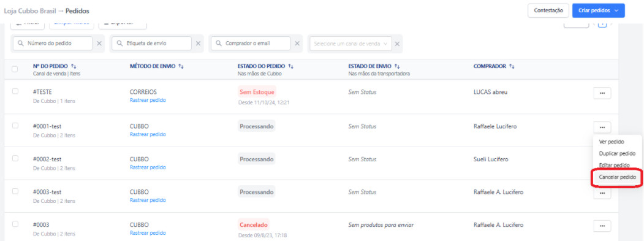Choose Cancelar pedido from the context menu
644x241 pixels.
617,177
